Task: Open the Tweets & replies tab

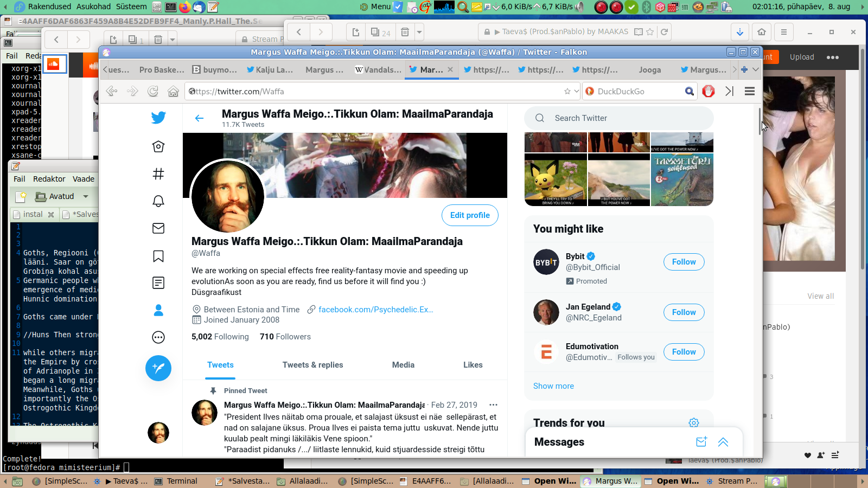Action: click(x=312, y=365)
